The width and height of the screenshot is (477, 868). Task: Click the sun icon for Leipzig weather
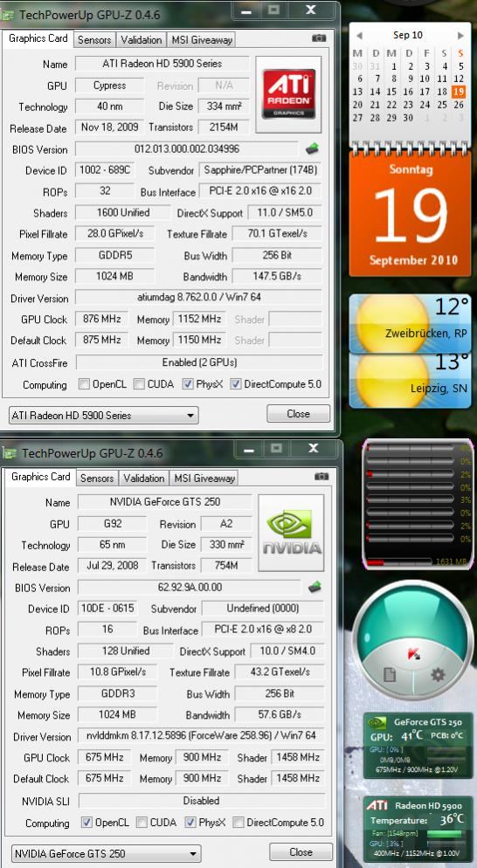tap(392, 381)
